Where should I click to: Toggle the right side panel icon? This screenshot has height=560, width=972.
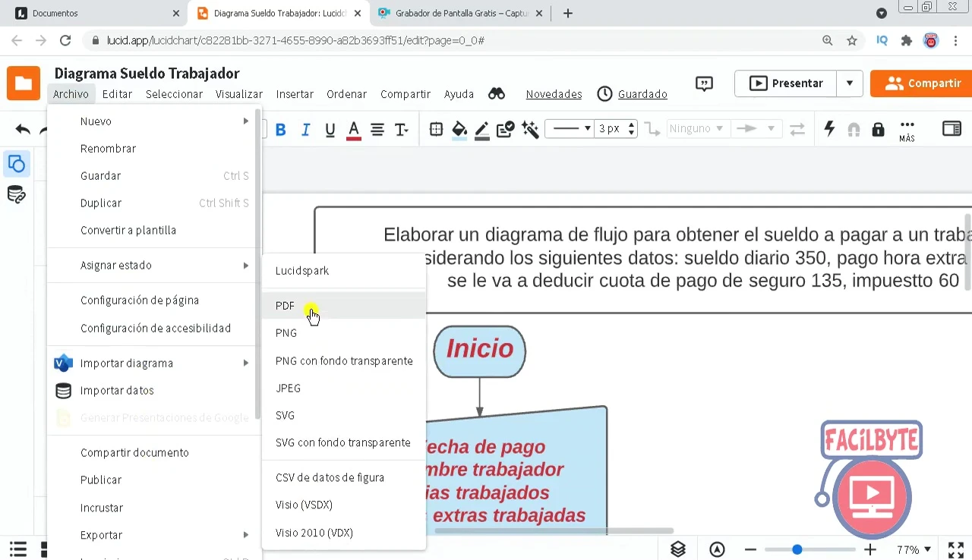951,129
